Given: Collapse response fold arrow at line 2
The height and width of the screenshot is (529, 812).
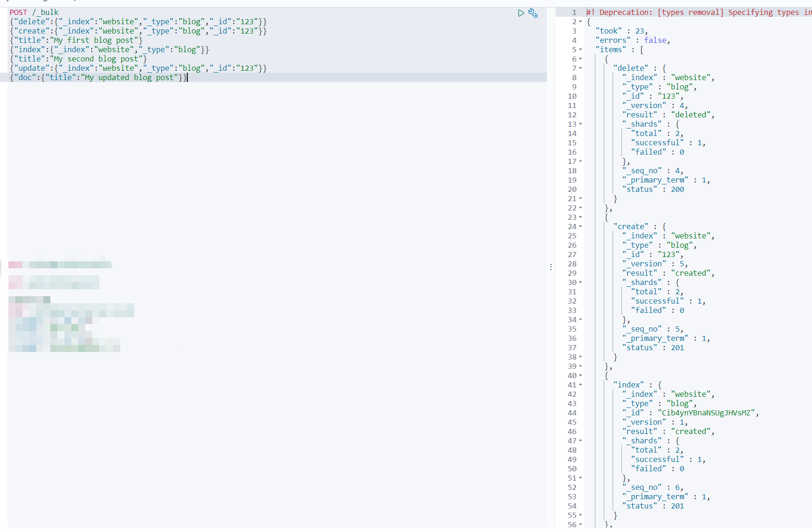Looking at the screenshot, I should (580, 21).
